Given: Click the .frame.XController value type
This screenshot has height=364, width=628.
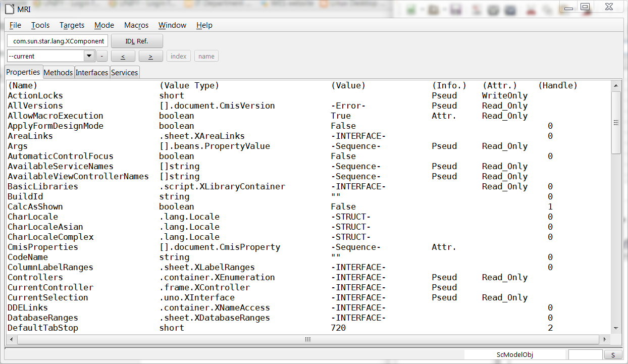Looking at the screenshot, I should (x=204, y=287).
